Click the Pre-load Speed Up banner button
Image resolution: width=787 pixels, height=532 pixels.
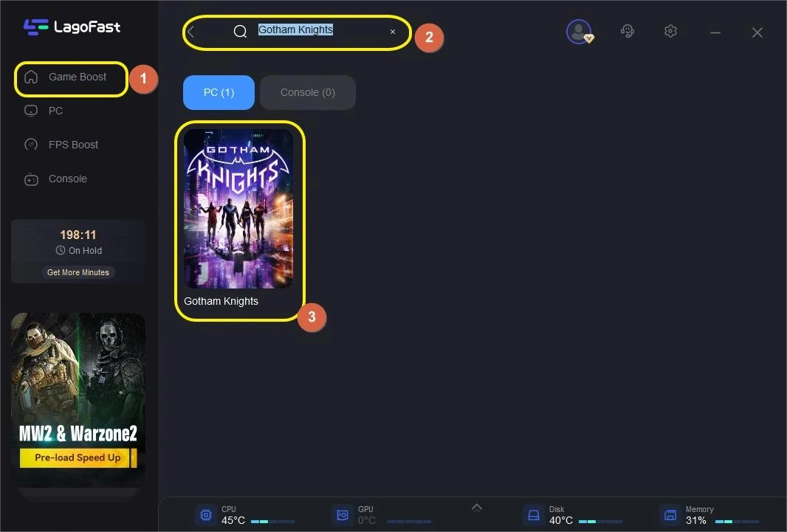(78, 457)
